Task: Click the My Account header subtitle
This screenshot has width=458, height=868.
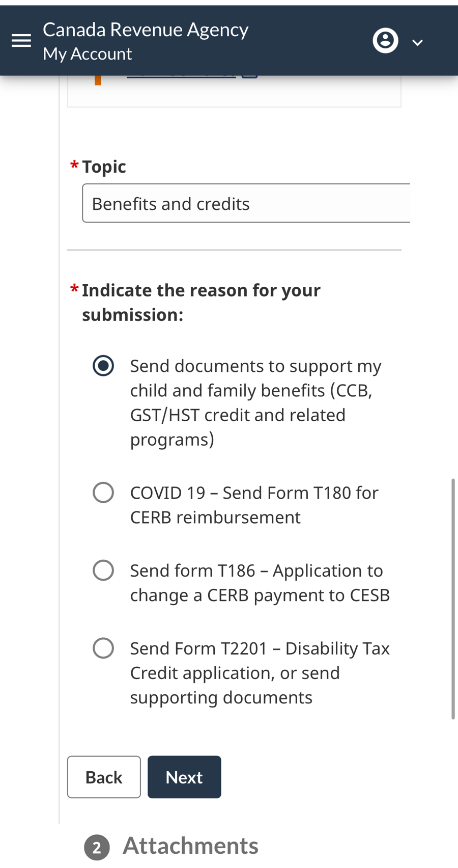Action: 88,54
